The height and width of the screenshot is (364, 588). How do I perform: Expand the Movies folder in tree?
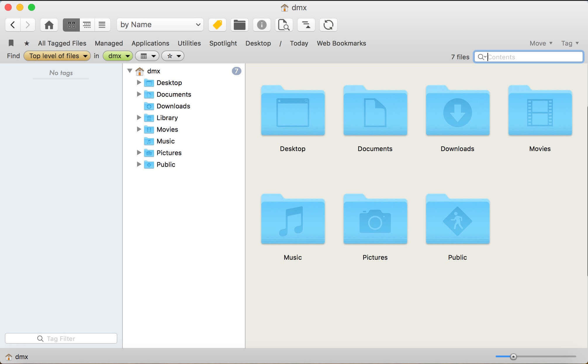[x=139, y=129]
